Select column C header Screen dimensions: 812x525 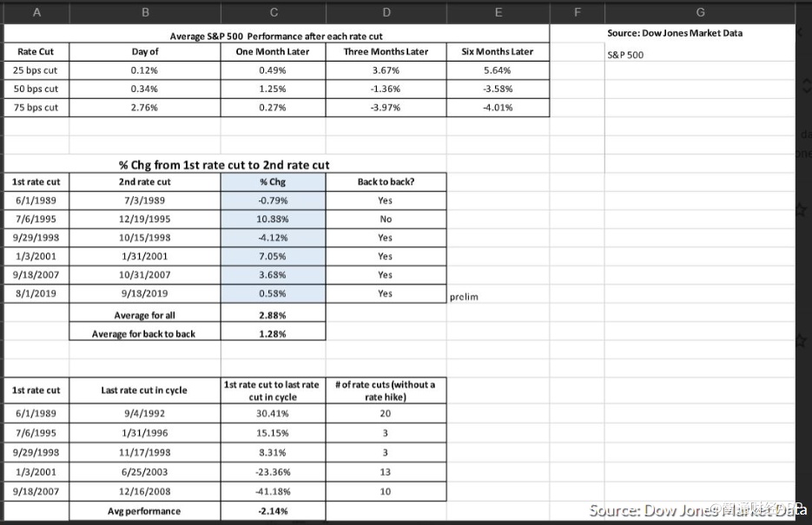(x=274, y=12)
